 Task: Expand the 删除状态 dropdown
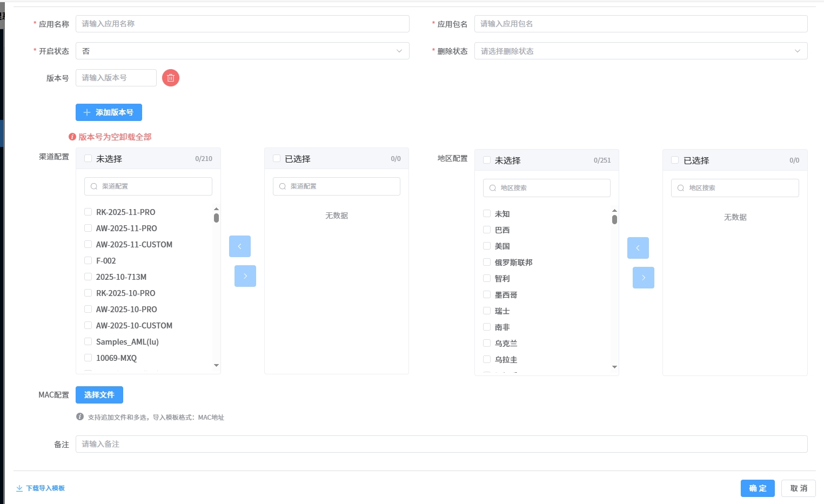pyautogui.click(x=640, y=51)
